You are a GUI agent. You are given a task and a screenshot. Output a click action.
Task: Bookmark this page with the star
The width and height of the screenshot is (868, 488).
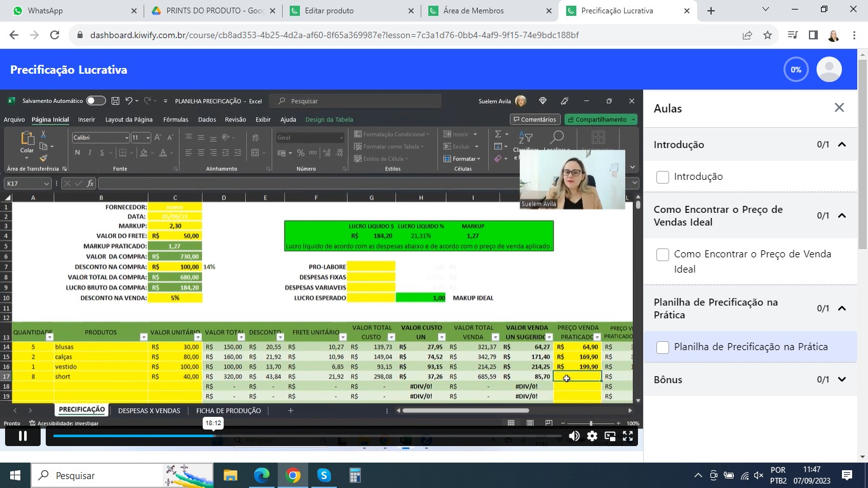click(767, 35)
